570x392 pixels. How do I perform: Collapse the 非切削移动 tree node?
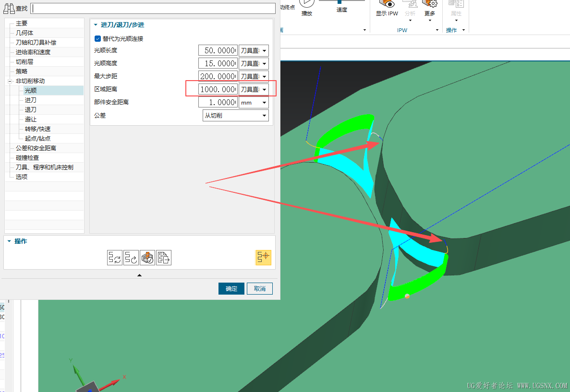pyautogui.click(x=10, y=81)
